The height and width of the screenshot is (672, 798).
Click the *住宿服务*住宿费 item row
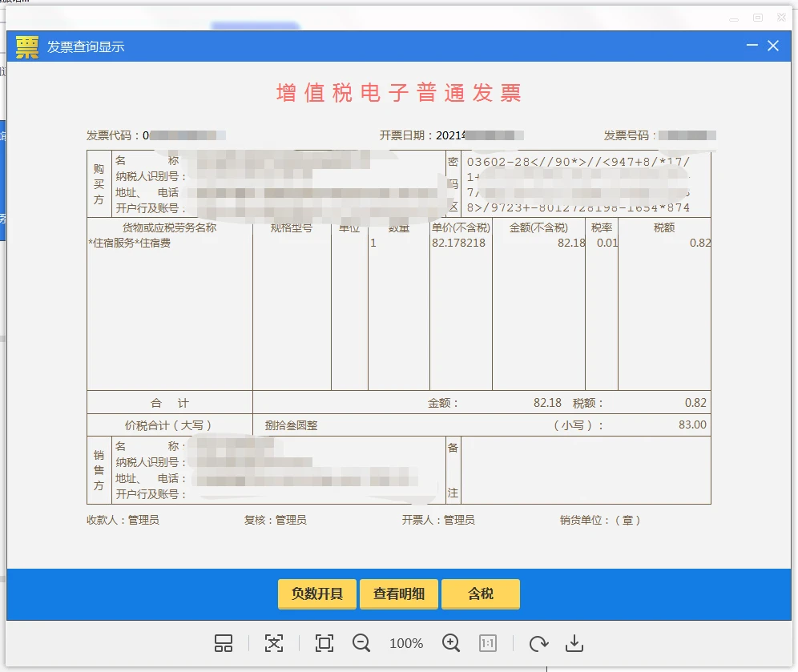[x=130, y=243]
